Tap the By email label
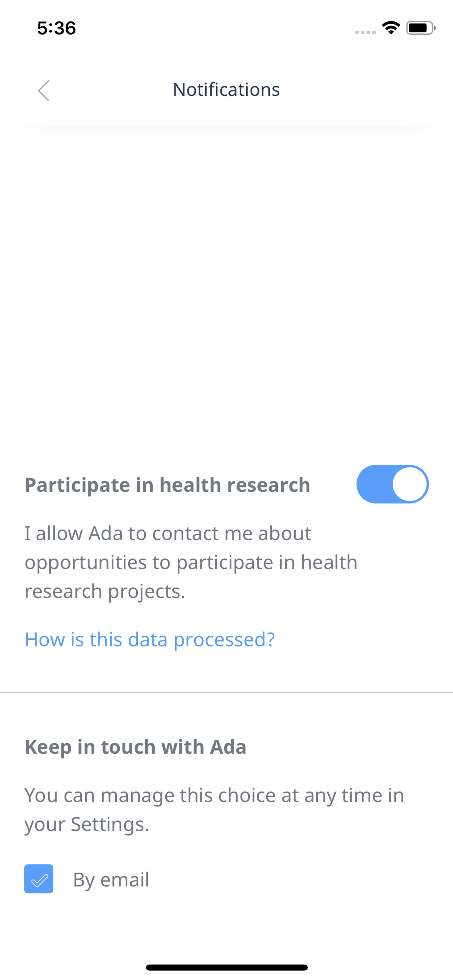Image resolution: width=453 pixels, height=980 pixels. (111, 880)
